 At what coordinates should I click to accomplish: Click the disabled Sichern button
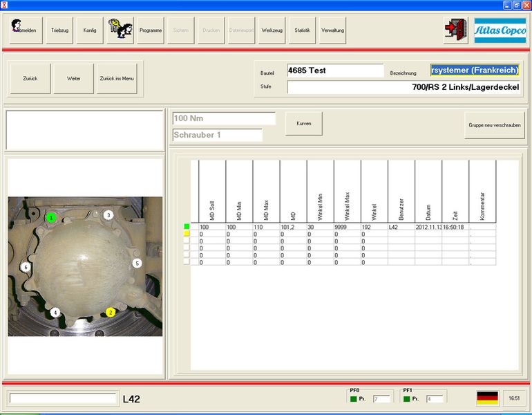pos(181,30)
